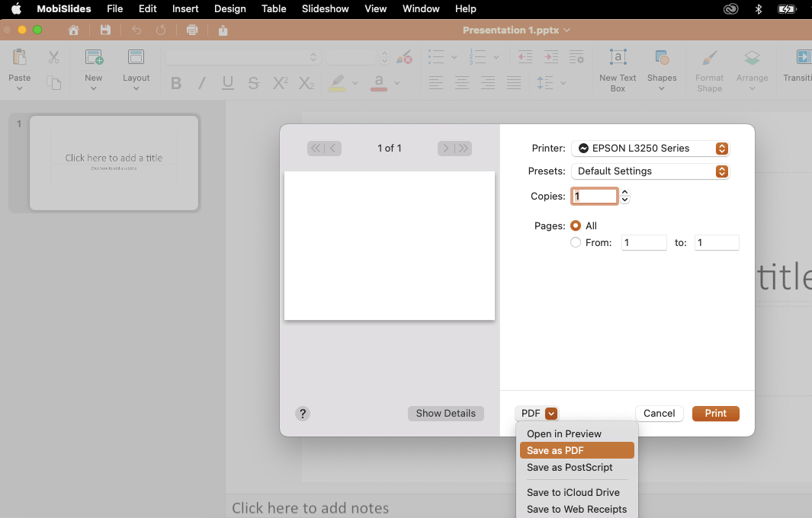Click the Copies input field
Image resolution: width=812 pixels, height=518 pixels.
coord(595,196)
